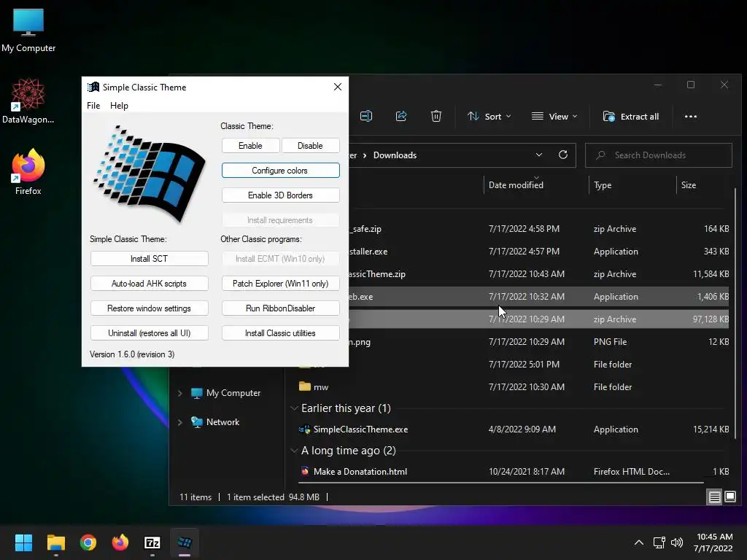Open the View dropdown in Explorer

click(554, 116)
